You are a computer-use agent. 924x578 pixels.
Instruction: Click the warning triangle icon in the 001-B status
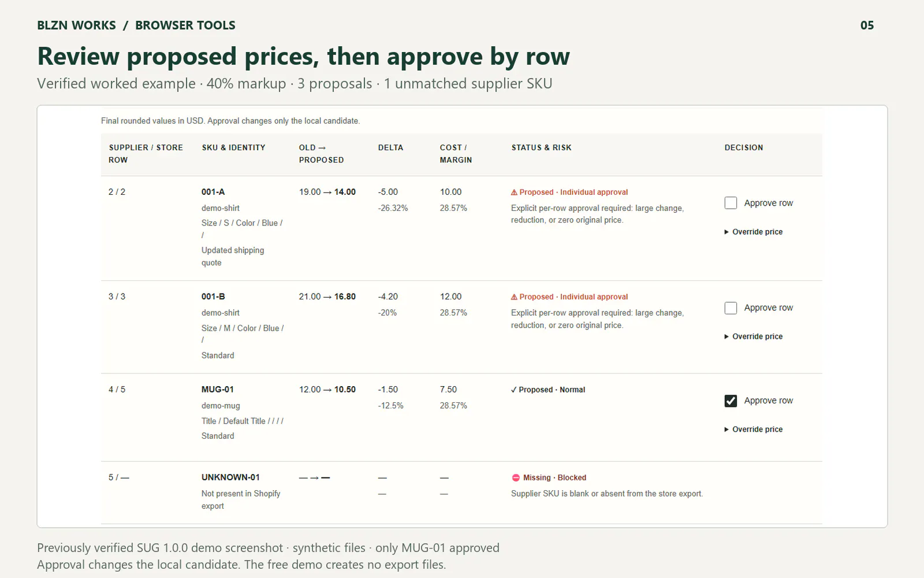[514, 297]
